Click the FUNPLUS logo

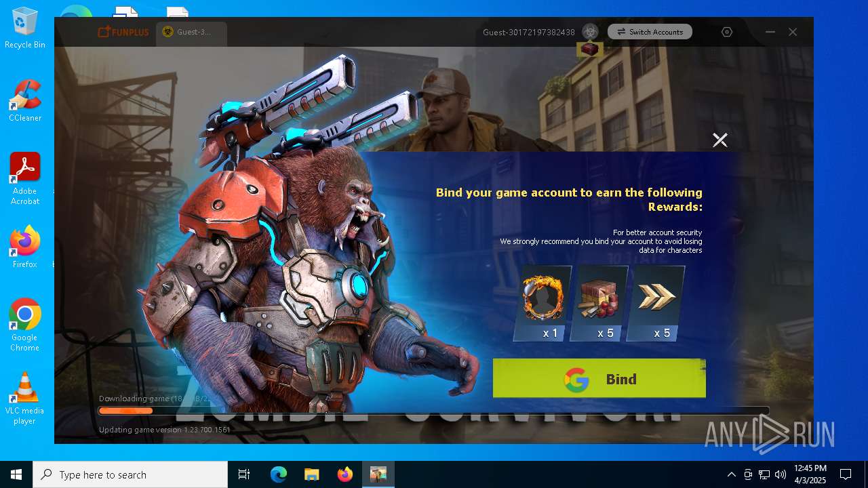[123, 32]
